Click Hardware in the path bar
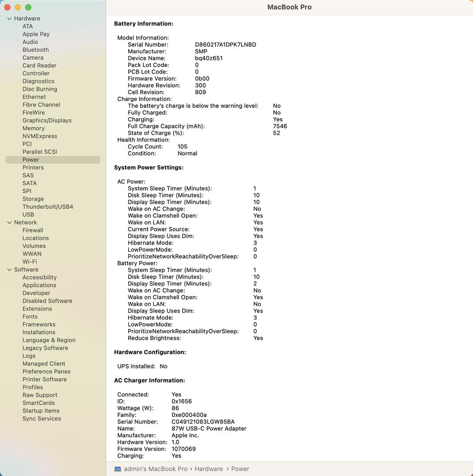The image size is (473, 476). pyautogui.click(x=209, y=469)
